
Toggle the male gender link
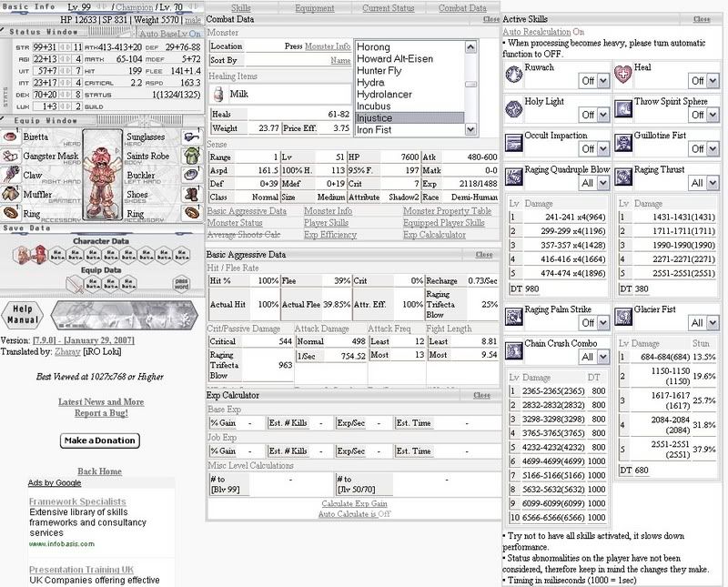point(193,20)
